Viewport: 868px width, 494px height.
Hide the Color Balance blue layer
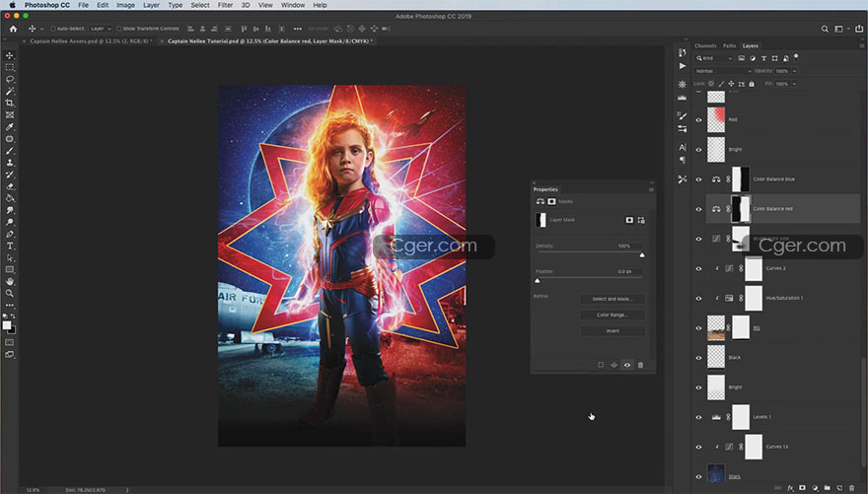point(698,179)
